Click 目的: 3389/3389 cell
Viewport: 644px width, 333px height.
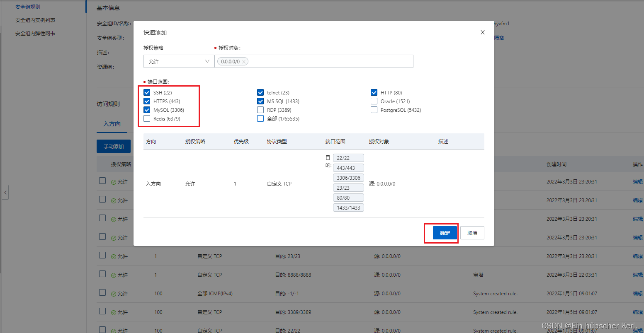(293, 312)
